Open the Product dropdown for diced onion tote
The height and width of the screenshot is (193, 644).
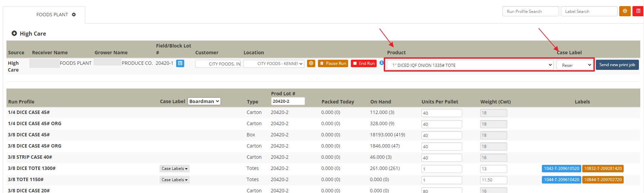click(470, 65)
